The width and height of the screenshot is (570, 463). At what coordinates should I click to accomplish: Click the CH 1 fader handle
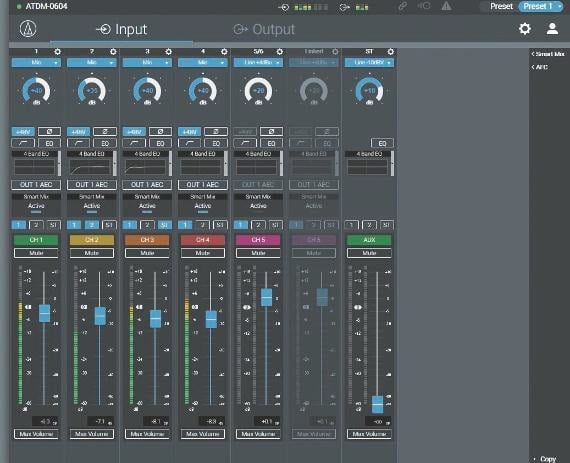[x=44, y=313]
